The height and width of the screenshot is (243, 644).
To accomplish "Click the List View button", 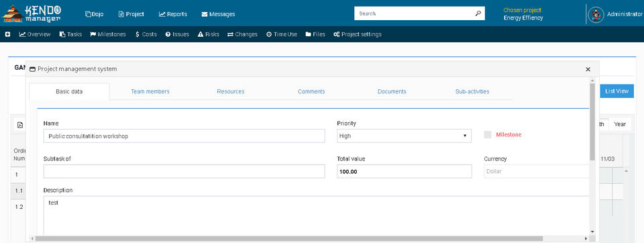I will [617, 91].
